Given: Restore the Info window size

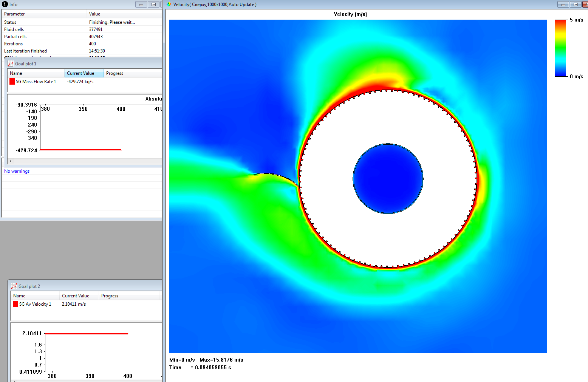Looking at the screenshot, I should [x=153, y=5].
